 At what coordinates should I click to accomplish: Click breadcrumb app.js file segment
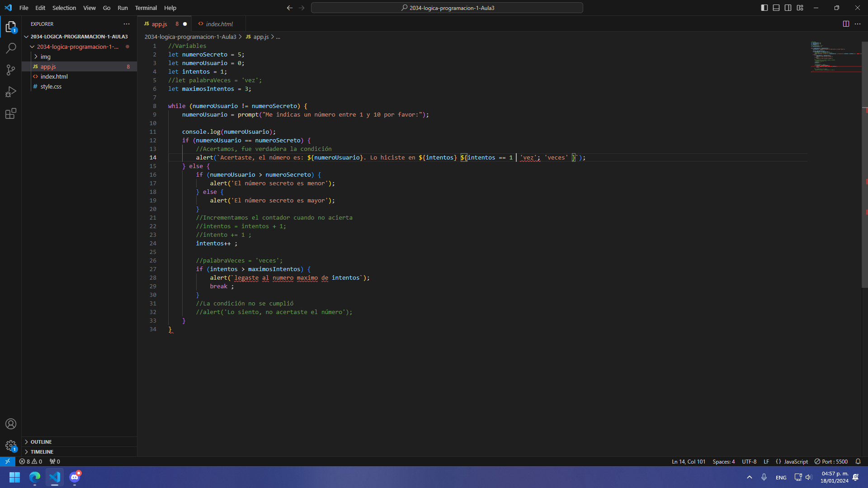(x=257, y=37)
